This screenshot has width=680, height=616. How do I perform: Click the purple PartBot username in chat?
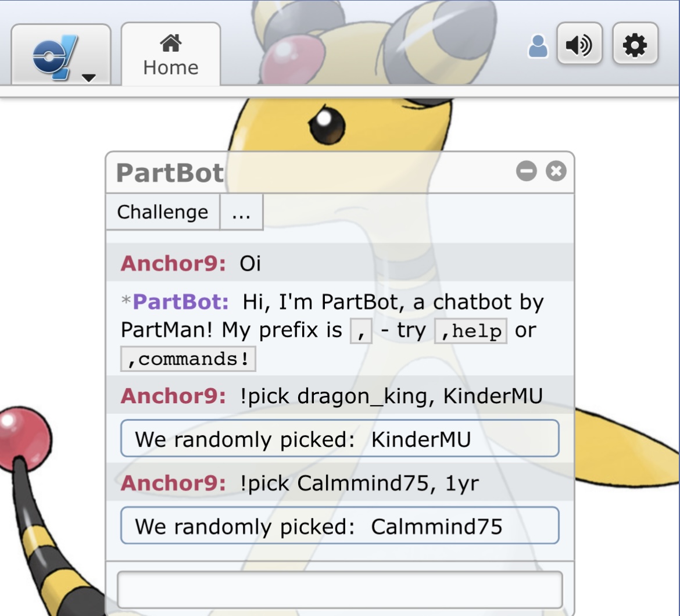(181, 302)
